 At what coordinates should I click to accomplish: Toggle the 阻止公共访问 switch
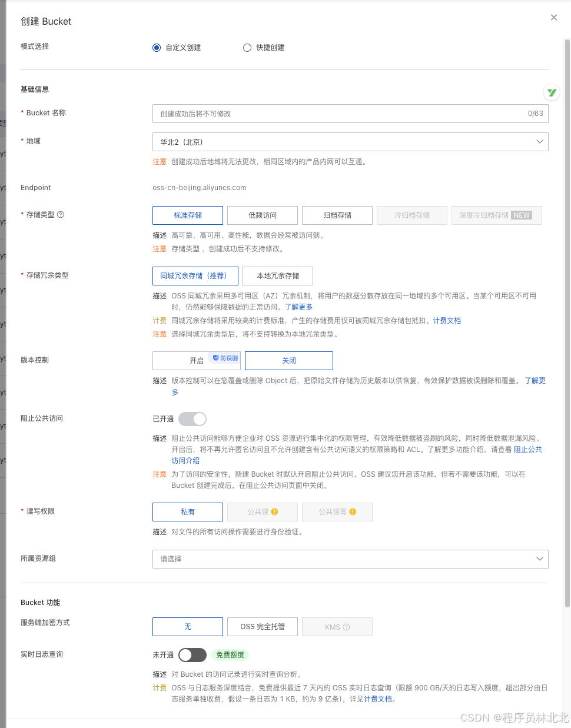click(x=192, y=419)
